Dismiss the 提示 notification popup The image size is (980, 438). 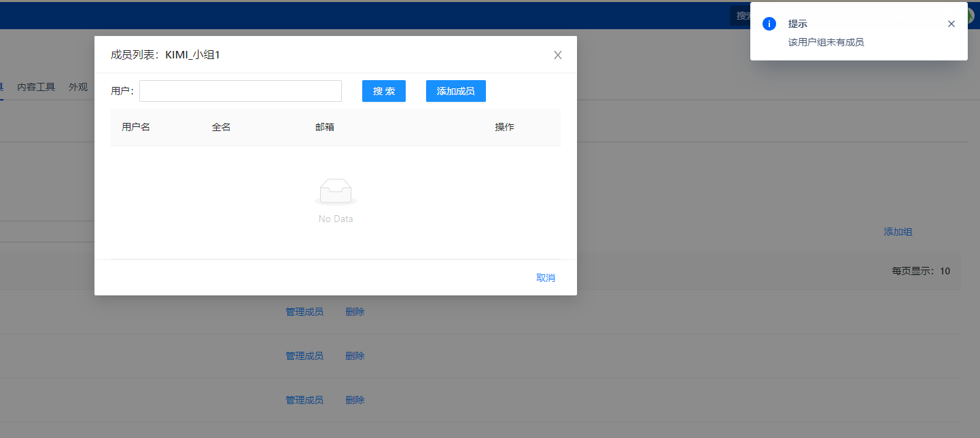point(951,24)
